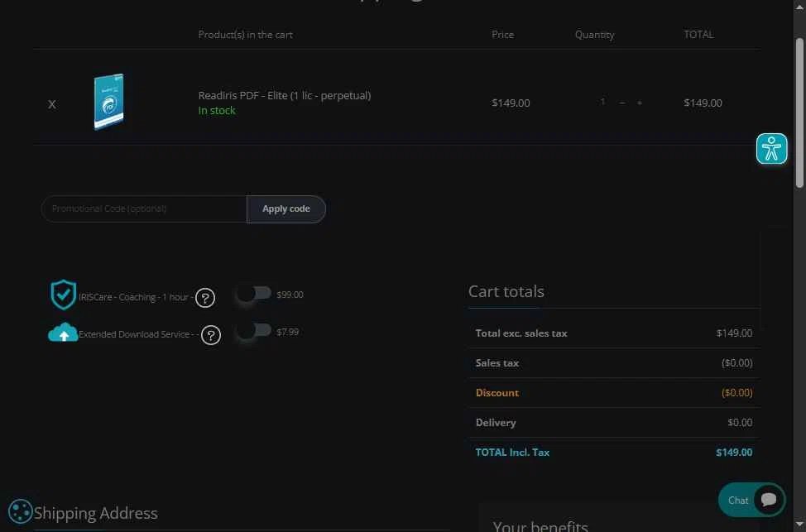Select the Delivery label
The width and height of the screenshot is (806, 532).
pyautogui.click(x=496, y=423)
